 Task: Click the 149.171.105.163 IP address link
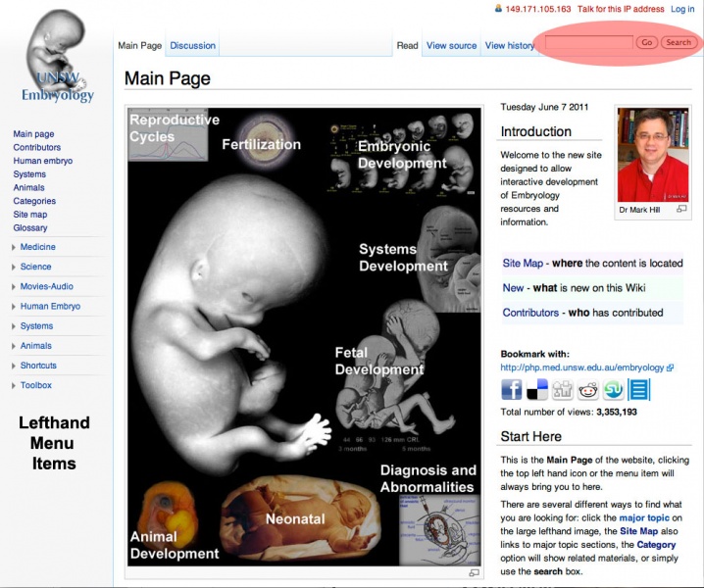[538, 9]
